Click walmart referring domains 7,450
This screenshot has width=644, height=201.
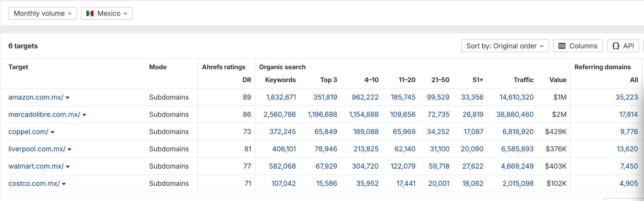click(x=629, y=166)
